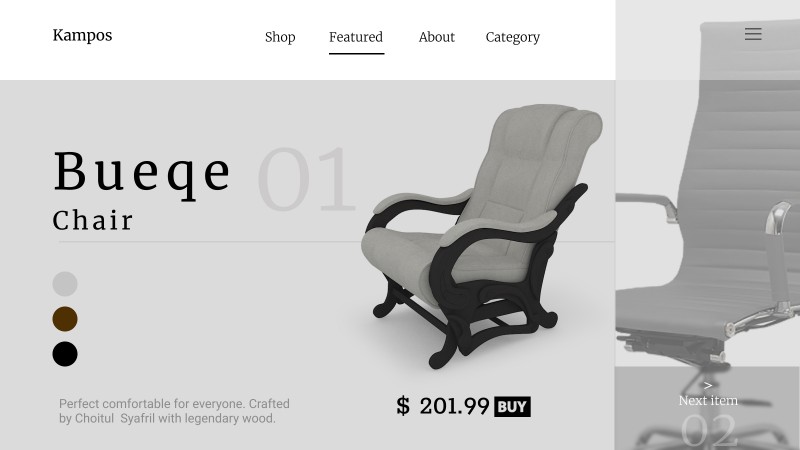The image size is (800, 450).
Task: Click the '>' next arrow icon
Action: [x=708, y=385]
